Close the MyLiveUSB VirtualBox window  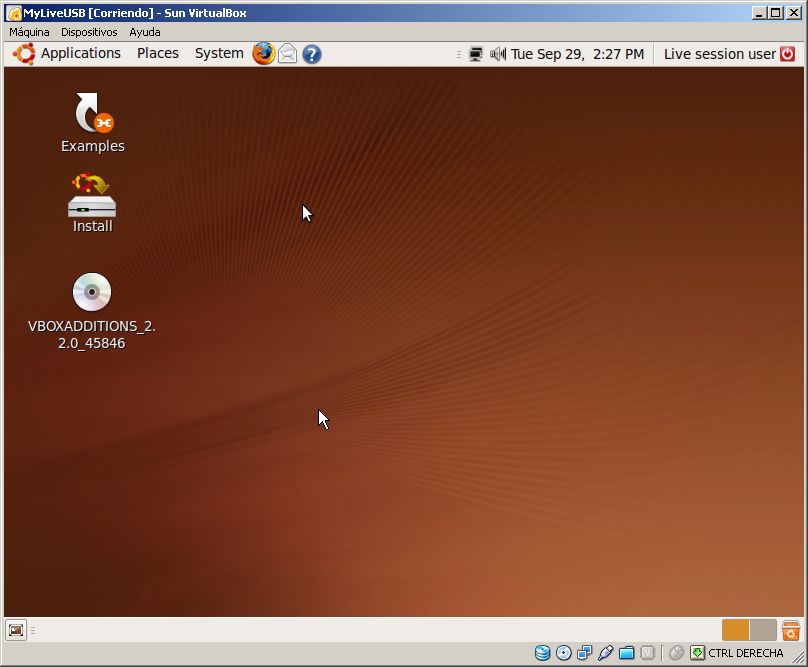pos(794,13)
